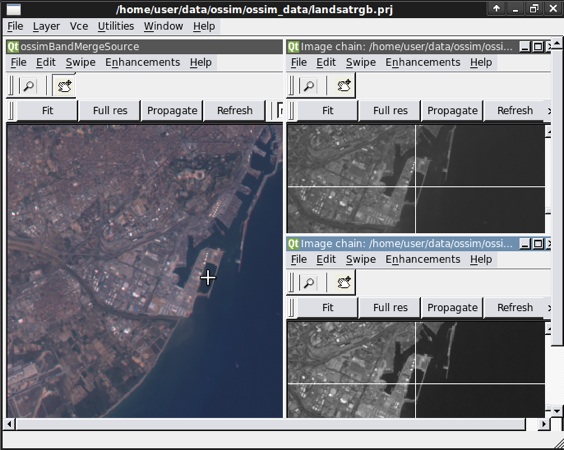Click Refresh button in lower image chain window
This screenshot has height=450, width=564.
pos(515,308)
